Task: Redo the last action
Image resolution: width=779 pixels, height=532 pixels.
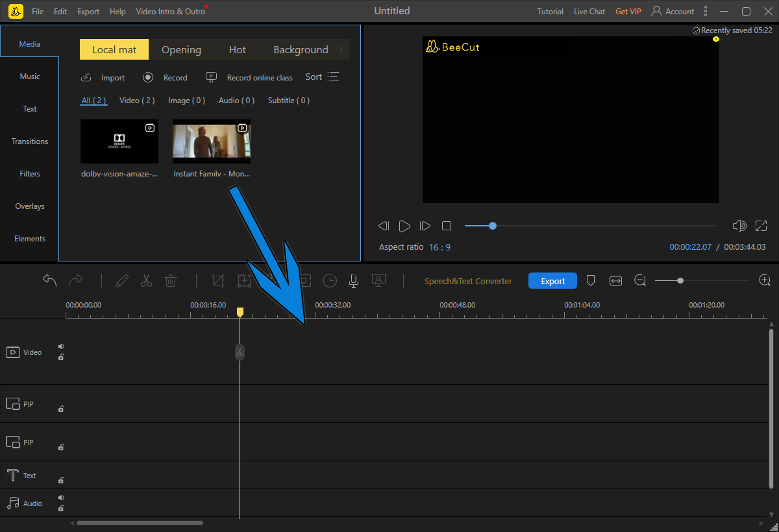Action: [76, 280]
